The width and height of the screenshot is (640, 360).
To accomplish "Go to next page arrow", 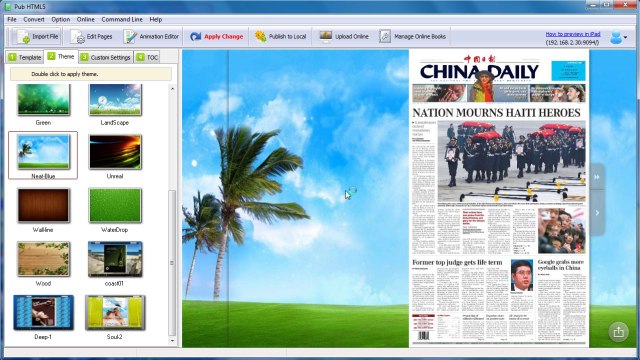I will [597, 213].
